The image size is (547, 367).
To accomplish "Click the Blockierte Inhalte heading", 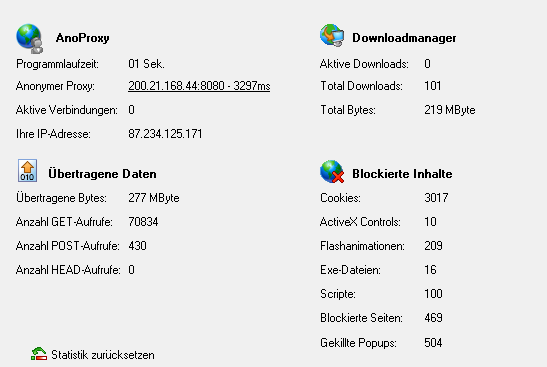I will pyautogui.click(x=402, y=173).
